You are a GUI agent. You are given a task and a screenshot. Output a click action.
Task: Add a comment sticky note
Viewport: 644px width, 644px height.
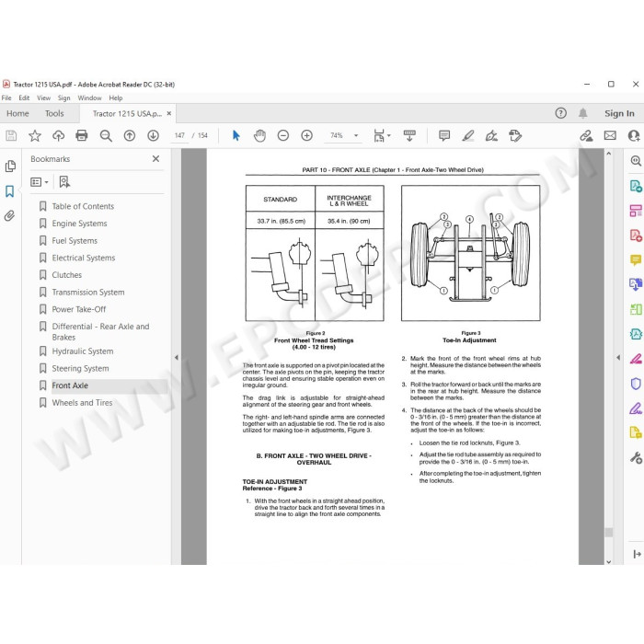pos(444,135)
